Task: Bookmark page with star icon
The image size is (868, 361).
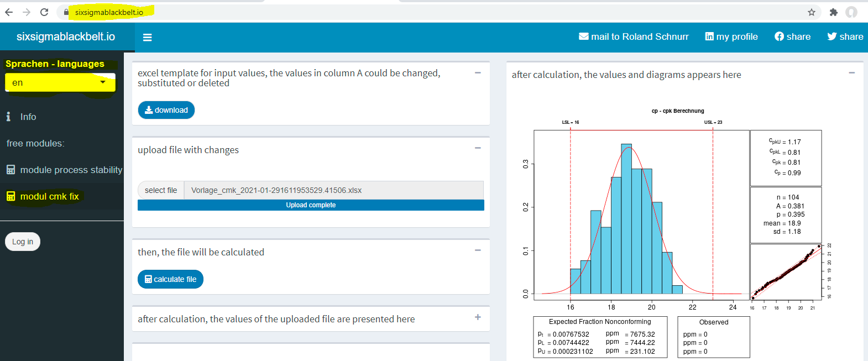Action: tap(812, 12)
